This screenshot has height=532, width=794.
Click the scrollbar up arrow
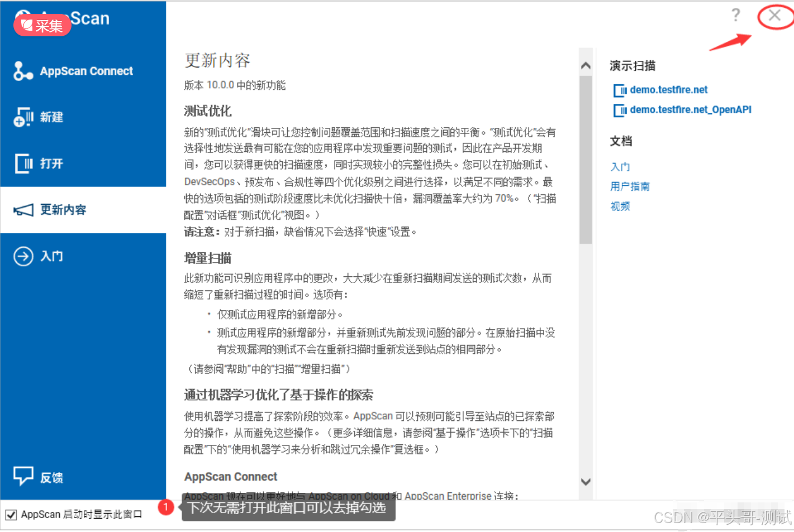(x=585, y=65)
